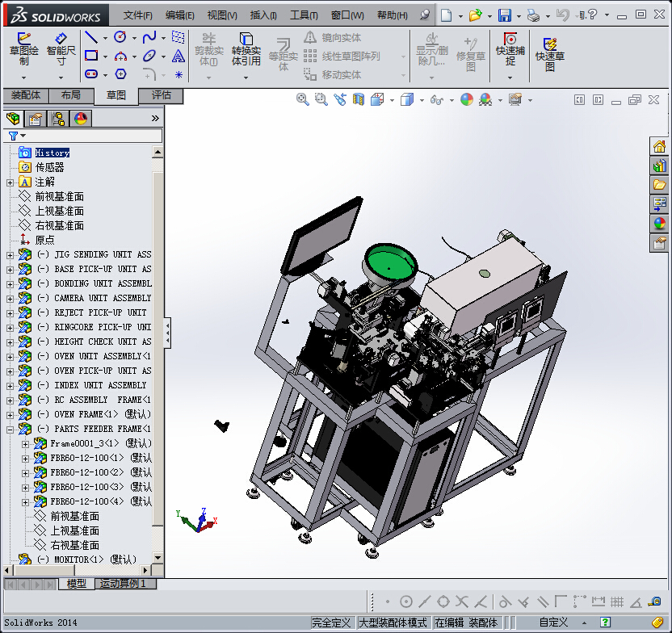Select the 前视基准面 plane under History
Image resolution: width=672 pixels, height=633 pixels.
tap(59, 196)
